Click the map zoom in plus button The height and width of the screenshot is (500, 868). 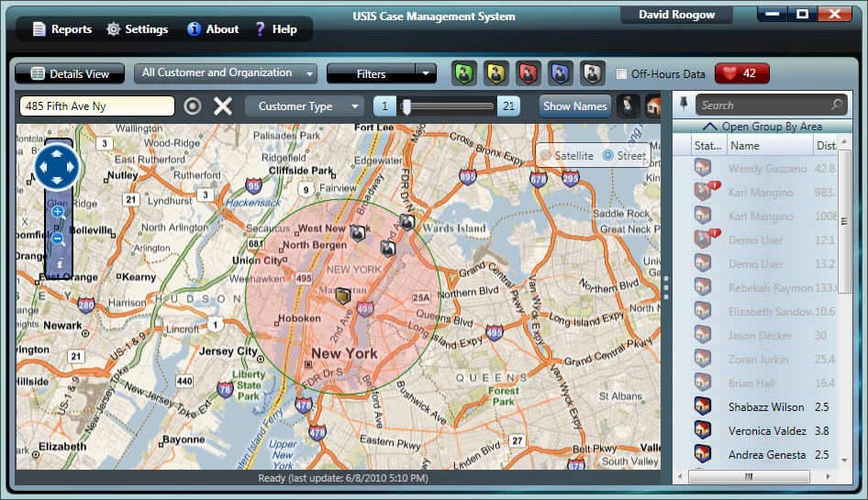coord(58,212)
